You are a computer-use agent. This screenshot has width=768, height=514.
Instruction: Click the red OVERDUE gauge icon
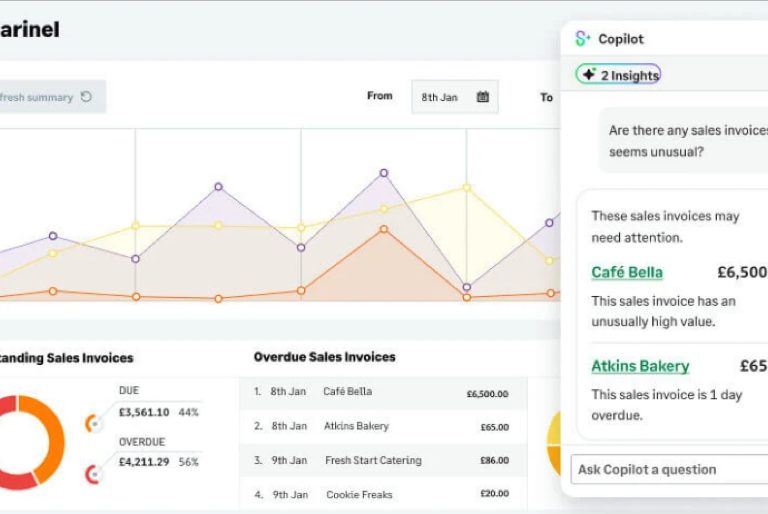[x=94, y=474]
